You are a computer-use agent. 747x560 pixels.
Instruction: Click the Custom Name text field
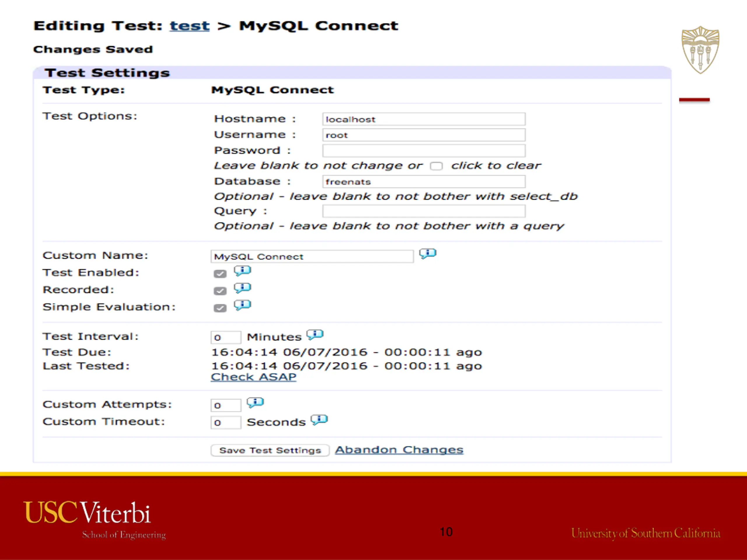[312, 257]
